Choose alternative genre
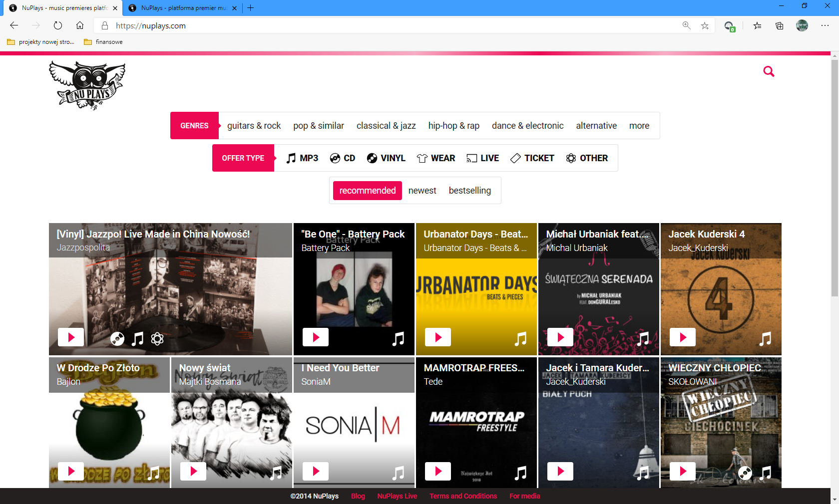Screen dimensions: 839x504 (596, 126)
